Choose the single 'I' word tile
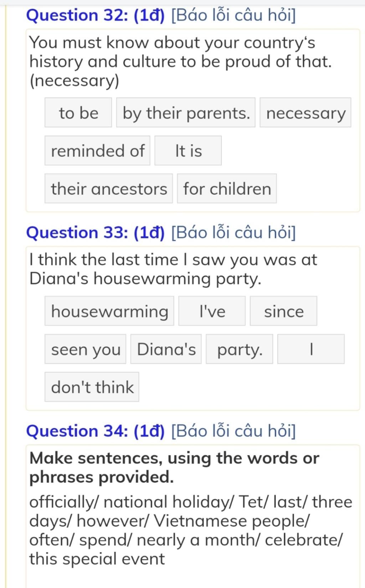 (x=311, y=349)
